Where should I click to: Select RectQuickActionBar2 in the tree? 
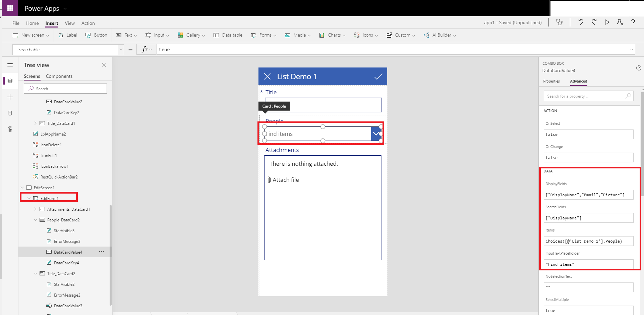point(59,177)
